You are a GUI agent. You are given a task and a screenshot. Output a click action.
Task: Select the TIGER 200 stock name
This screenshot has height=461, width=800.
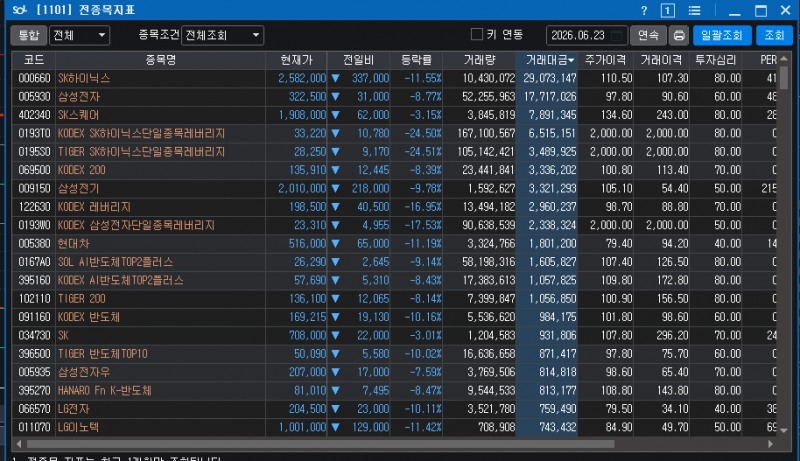[x=82, y=299]
